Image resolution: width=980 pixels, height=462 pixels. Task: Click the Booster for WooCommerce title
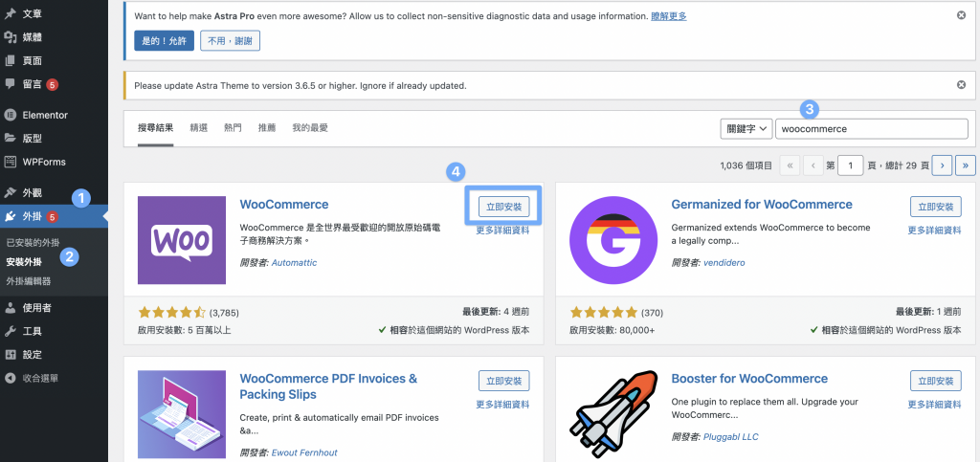coord(749,379)
